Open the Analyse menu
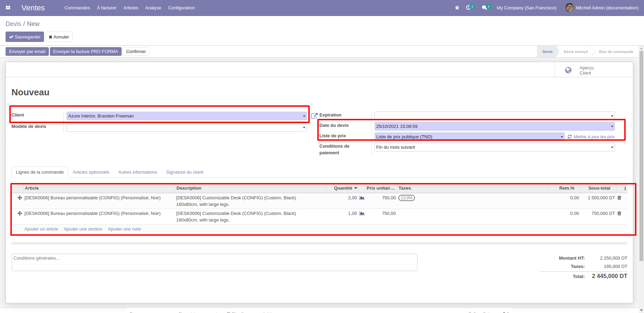The width and height of the screenshot is (644, 313). click(x=153, y=8)
